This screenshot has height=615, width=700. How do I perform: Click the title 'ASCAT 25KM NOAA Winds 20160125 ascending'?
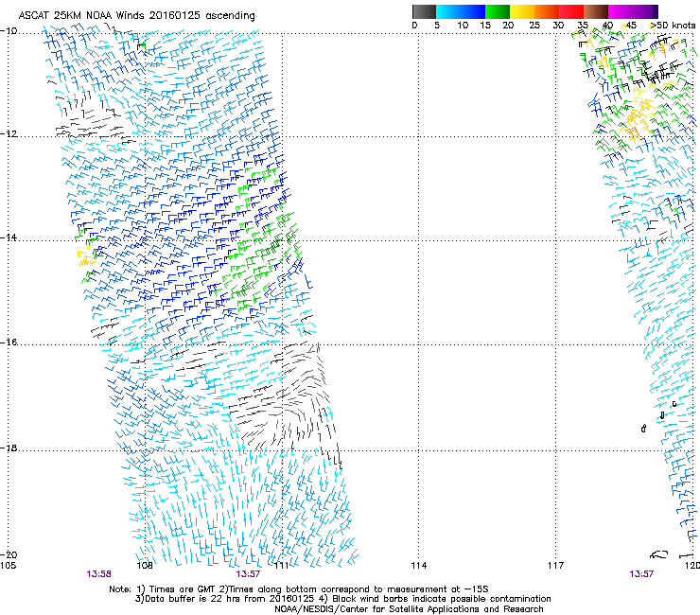136,16
